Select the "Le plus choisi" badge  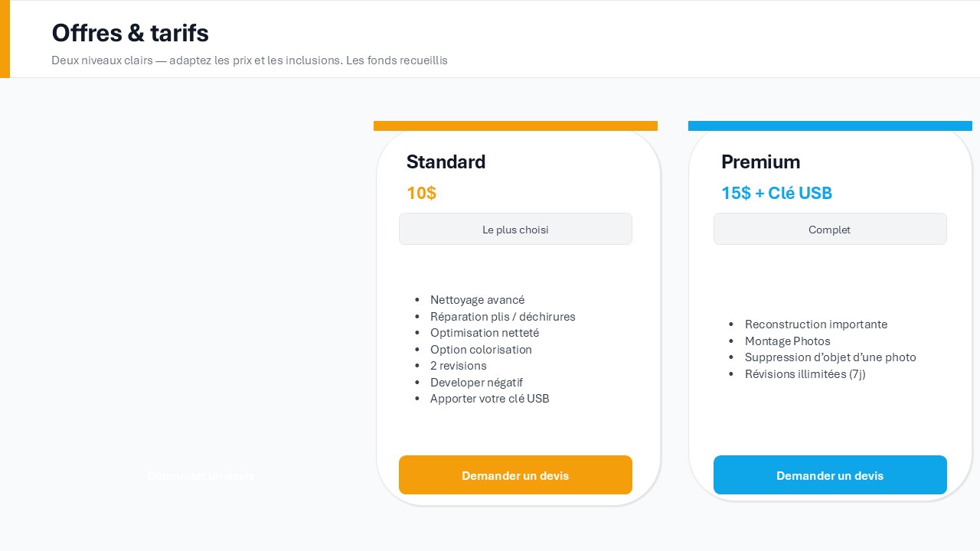pos(515,230)
